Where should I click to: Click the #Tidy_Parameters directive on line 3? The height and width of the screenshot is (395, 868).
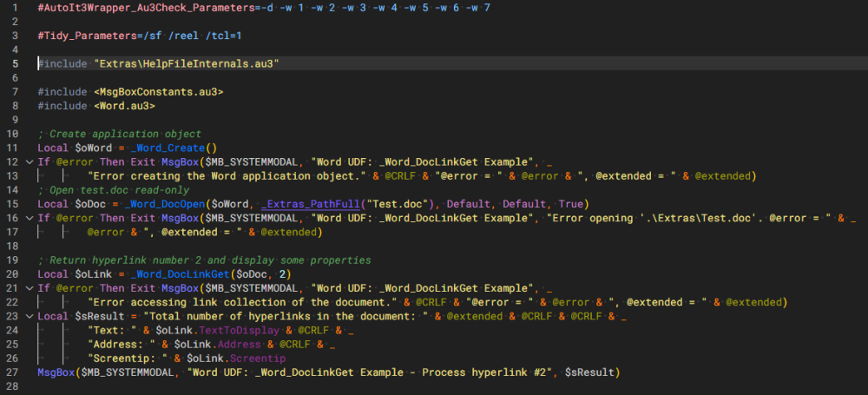(x=88, y=36)
